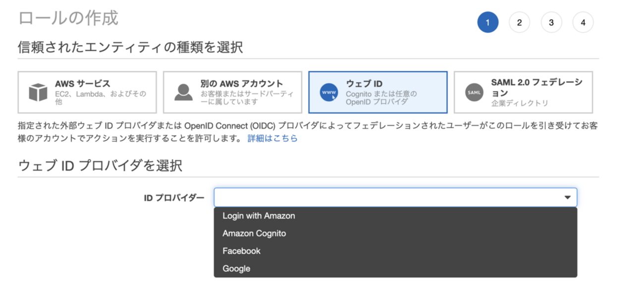Choose the SAML 2.0 フェデレーション card

pyautogui.click(x=523, y=92)
